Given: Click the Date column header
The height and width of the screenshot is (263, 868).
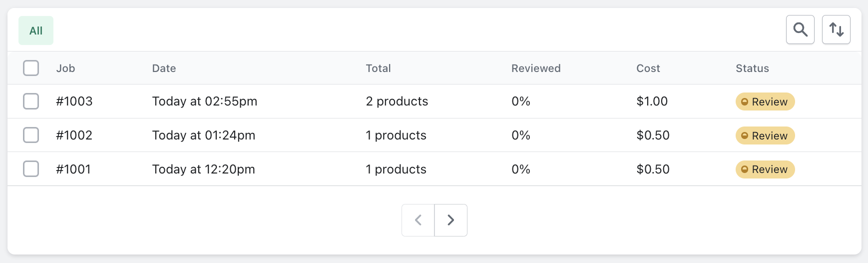Looking at the screenshot, I should pyautogui.click(x=164, y=68).
